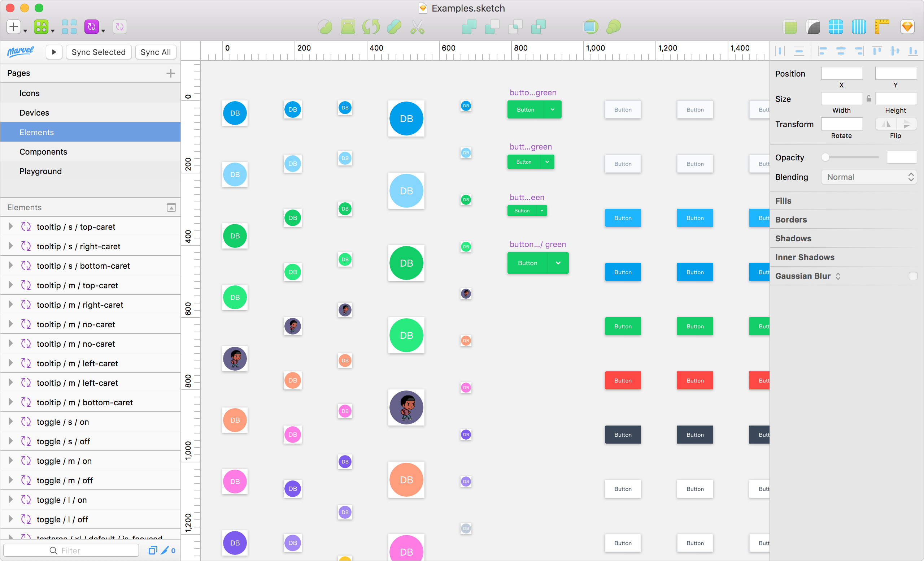
Task: Expand the toggle / s / on layer
Action: [x=10, y=422]
